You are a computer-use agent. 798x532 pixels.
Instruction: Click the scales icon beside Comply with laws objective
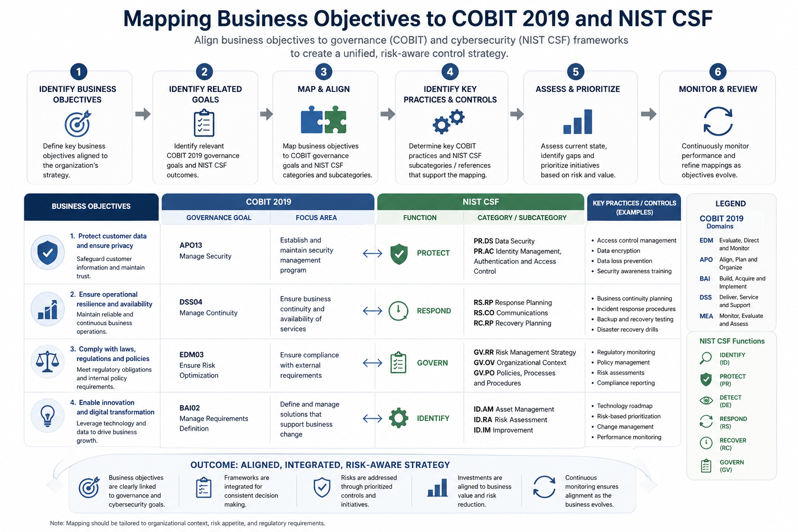click(x=48, y=361)
